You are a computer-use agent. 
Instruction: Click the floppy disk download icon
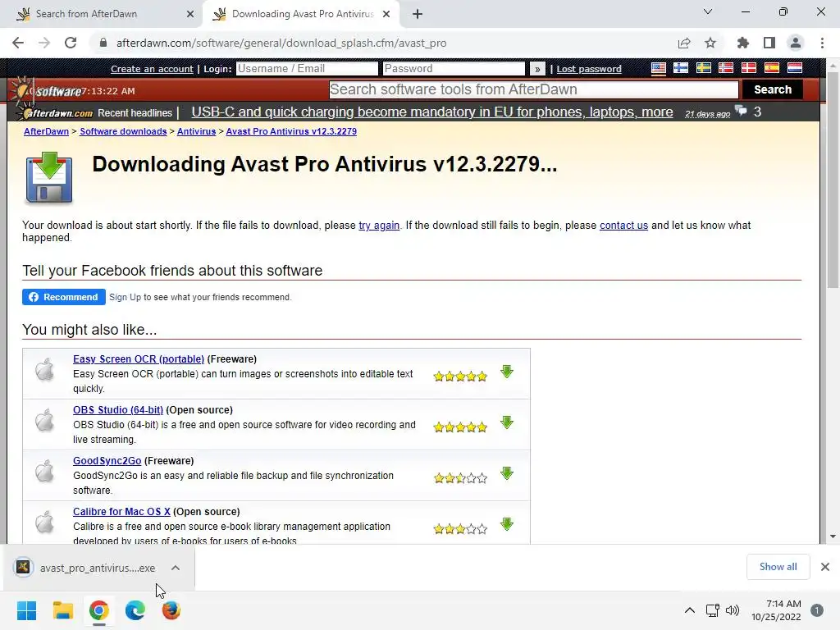pyautogui.click(x=48, y=178)
